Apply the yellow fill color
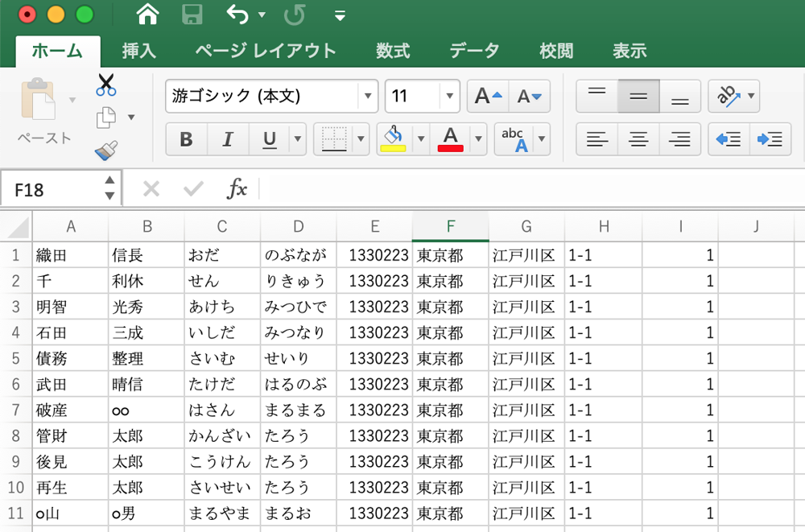805x532 pixels. (393, 139)
